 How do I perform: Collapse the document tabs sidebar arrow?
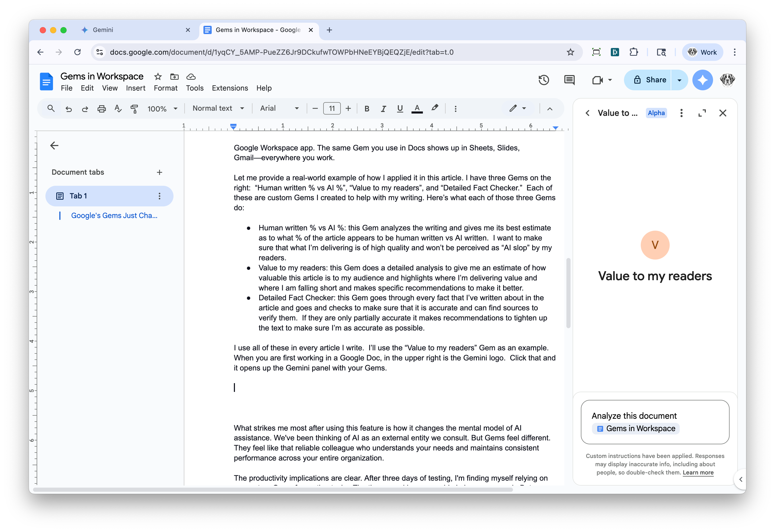[x=54, y=145]
